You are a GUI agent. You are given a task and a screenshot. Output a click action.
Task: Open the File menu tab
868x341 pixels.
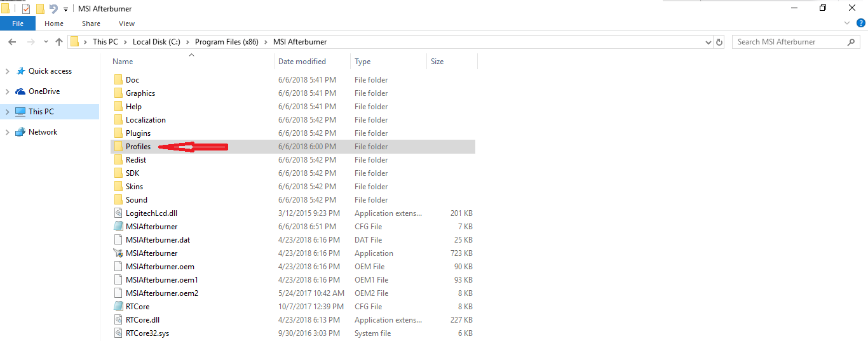[18, 23]
